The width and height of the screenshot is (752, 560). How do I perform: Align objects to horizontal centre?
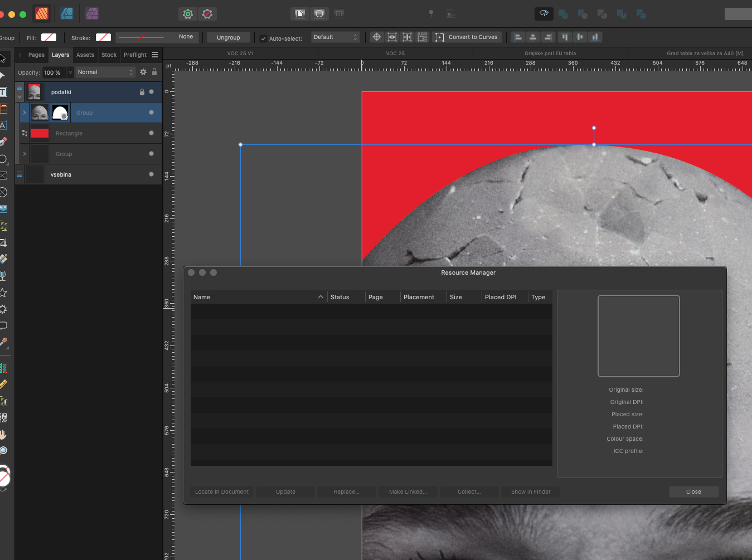click(533, 37)
